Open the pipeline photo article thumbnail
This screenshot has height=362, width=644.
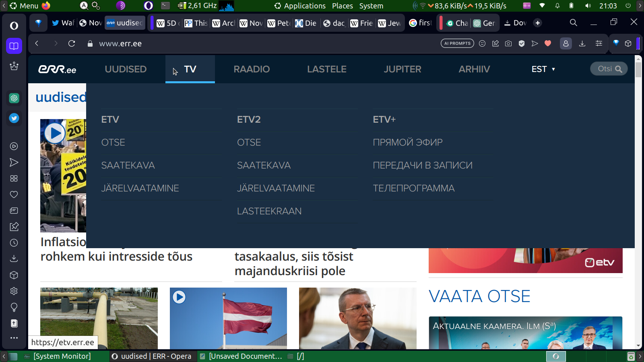(x=99, y=318)
